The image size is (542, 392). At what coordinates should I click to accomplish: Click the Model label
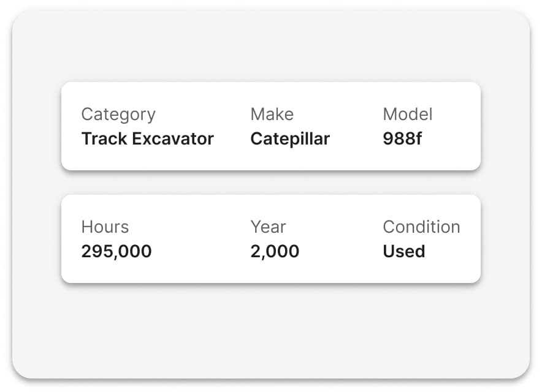click(408, 115)
